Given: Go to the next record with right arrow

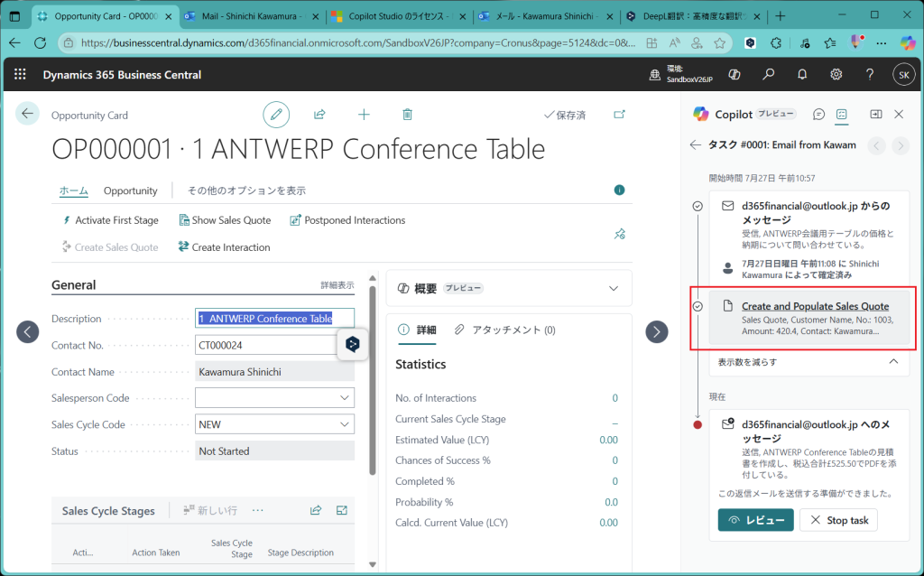Looking at the screenshot, I should [x=657, y=331].
